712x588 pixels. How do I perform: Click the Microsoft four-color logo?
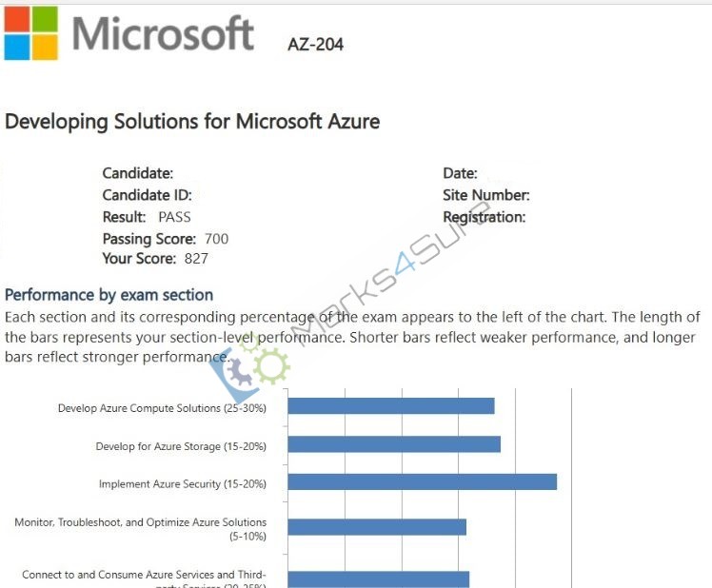click(x=31, y=33)
